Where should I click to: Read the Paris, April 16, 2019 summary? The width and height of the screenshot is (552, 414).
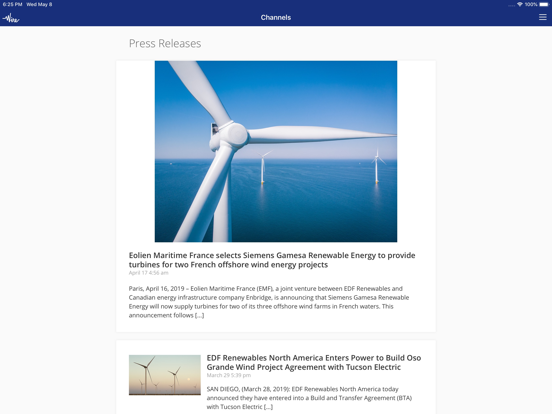click(x=269, y=302)
